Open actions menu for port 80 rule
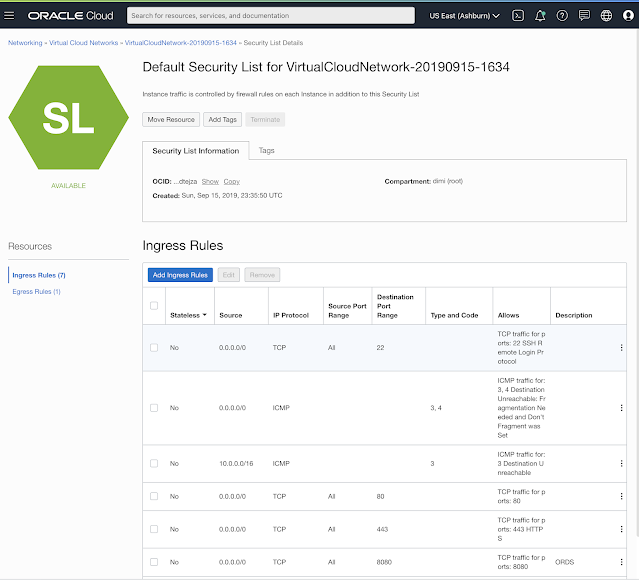Screen dimensions: 639x580 (621, 496)
